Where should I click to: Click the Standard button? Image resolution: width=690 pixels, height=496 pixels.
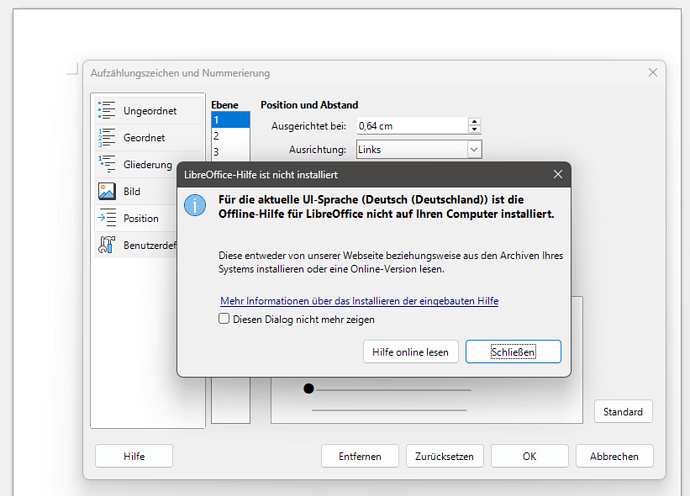click(x=623, y=411)
